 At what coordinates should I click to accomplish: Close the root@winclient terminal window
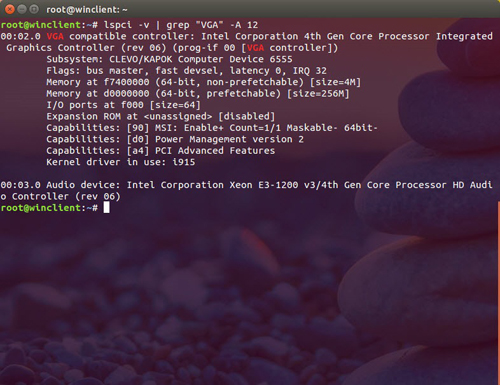tap(10, 9)
